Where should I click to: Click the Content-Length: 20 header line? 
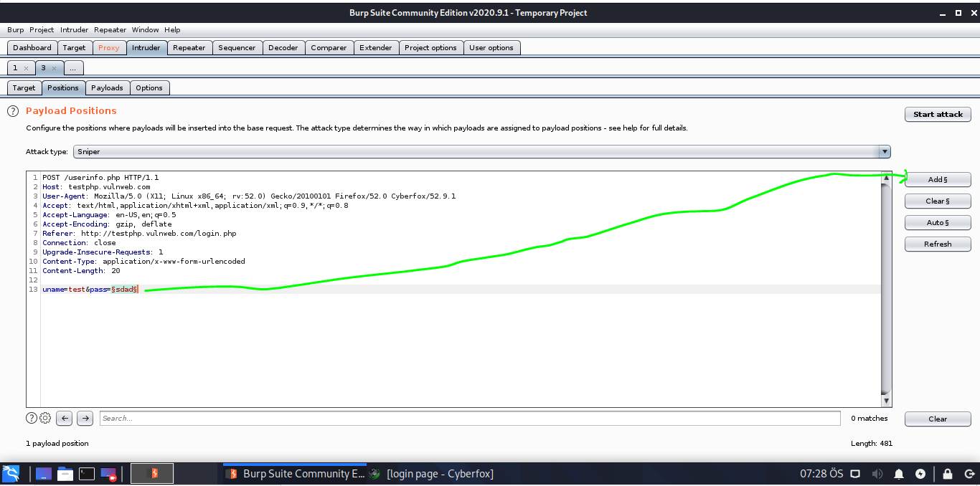[x=81, y=271]
